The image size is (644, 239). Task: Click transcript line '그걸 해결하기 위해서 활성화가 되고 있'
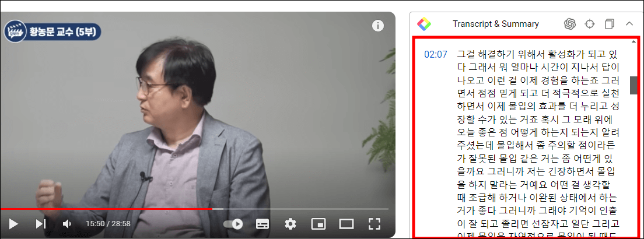click(537, 54)
